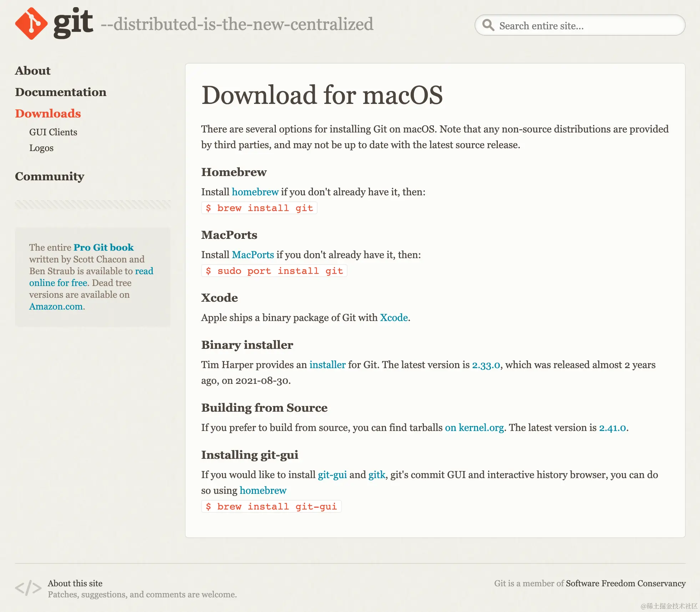Click the search magnifier icon
Image resolution: width=700 pixels, height=612 pixels.
point(488,25)
